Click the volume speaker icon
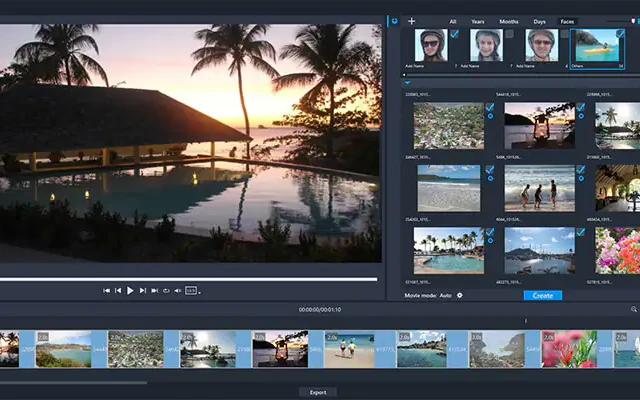This screenshot has width=640, height=400. (x=177, y=290)
